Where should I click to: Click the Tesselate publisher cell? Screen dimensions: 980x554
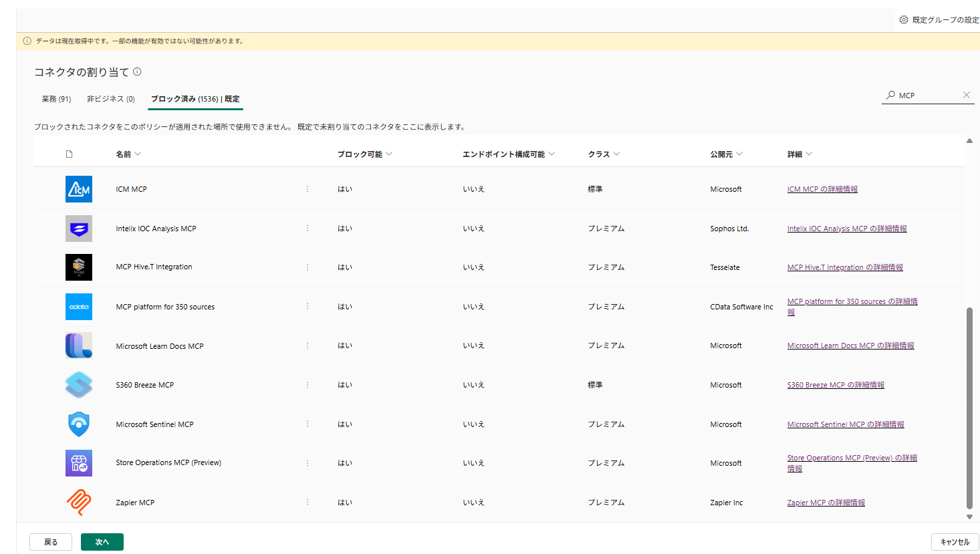(725, 267)
